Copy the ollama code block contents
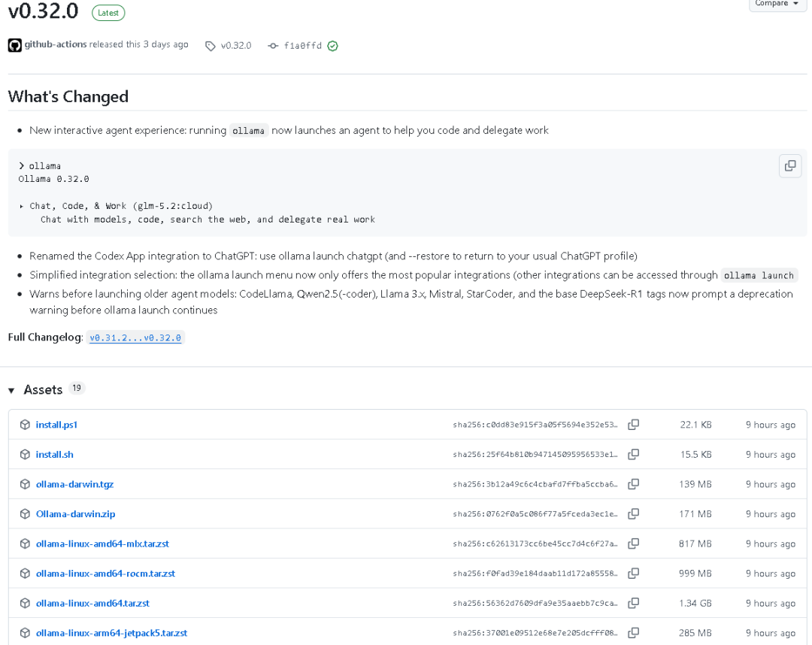Image resolution: width=812 pixels, height=645 pixels. (x=789, y=165)
